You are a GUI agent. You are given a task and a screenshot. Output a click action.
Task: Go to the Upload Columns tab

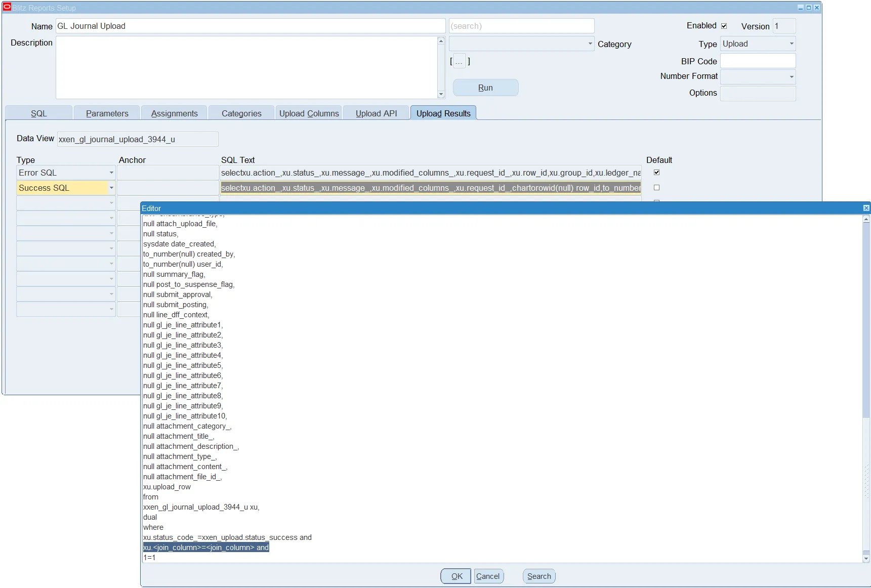click(x=309, y=113)
